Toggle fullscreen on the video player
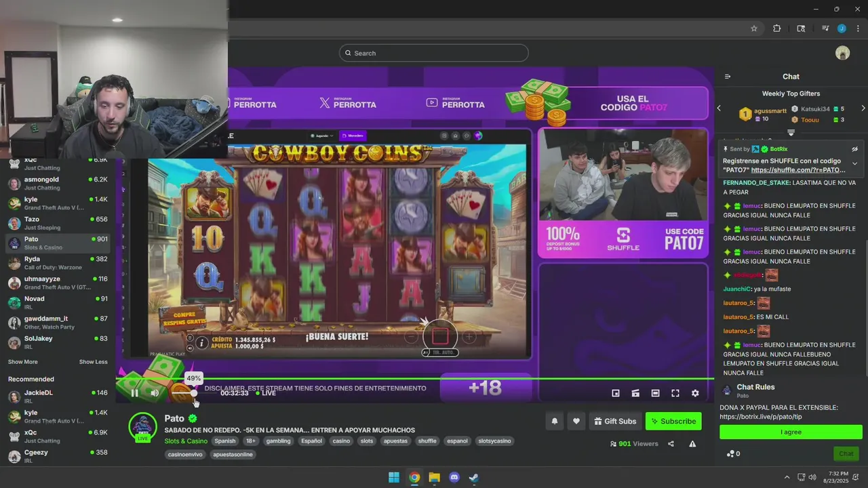The width and height of the screenshot is (868, 488). tap(675, 393)
